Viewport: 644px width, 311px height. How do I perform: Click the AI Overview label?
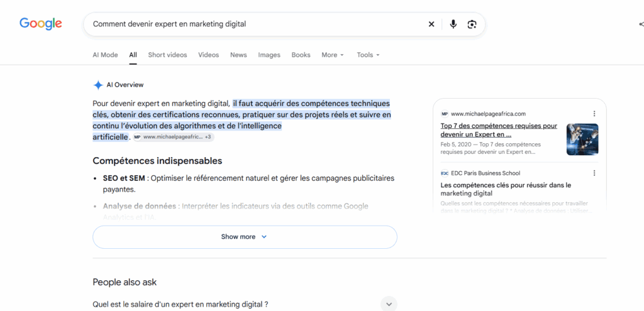pos(125,85)
